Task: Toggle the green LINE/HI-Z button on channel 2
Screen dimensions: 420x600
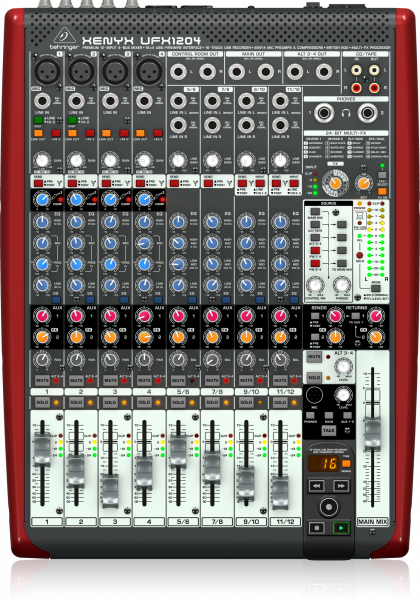Action: pos(72,120)
